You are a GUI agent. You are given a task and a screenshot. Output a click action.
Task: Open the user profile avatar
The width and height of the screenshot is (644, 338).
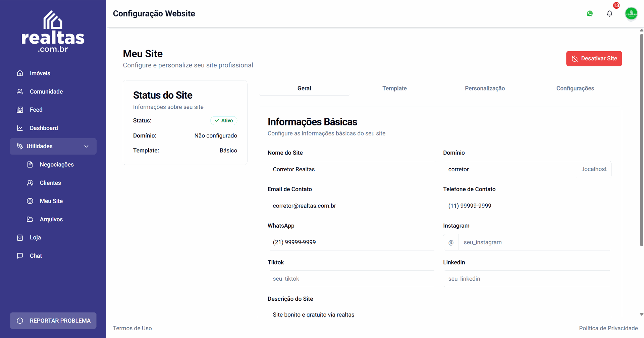tap(631, 13)
